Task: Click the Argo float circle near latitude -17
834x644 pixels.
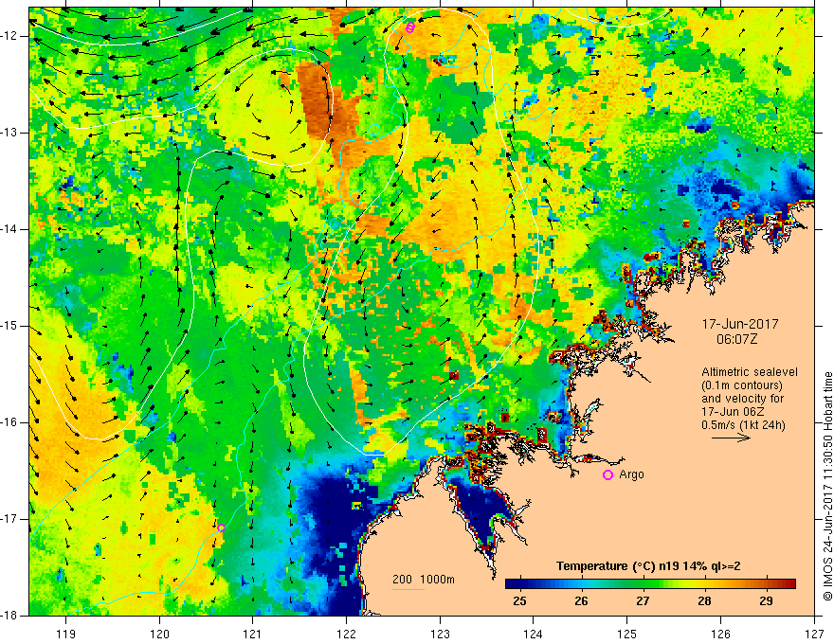Action: [x=221, y=528]
